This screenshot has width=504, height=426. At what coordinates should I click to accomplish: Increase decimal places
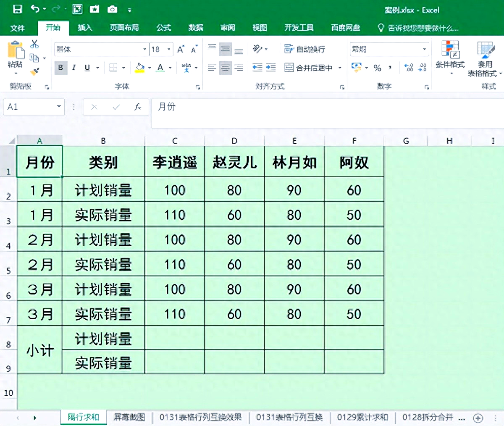pos(409,68)
